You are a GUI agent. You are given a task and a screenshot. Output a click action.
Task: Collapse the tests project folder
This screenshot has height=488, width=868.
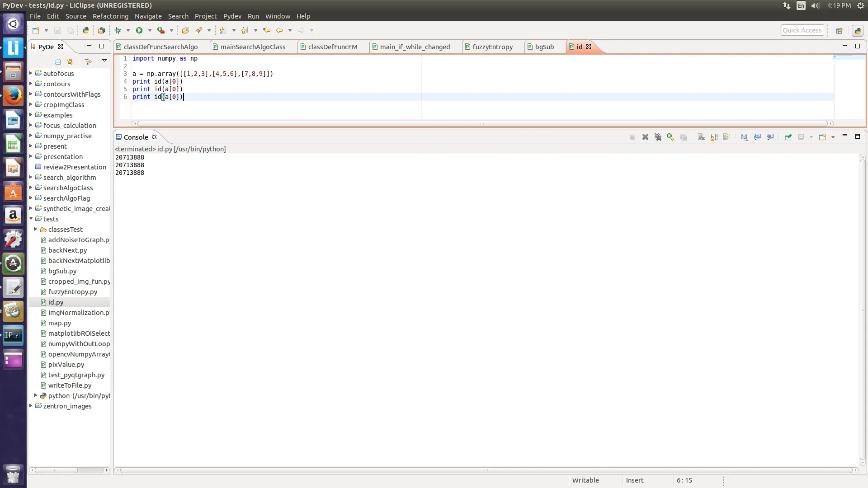(x=31, y=219)
